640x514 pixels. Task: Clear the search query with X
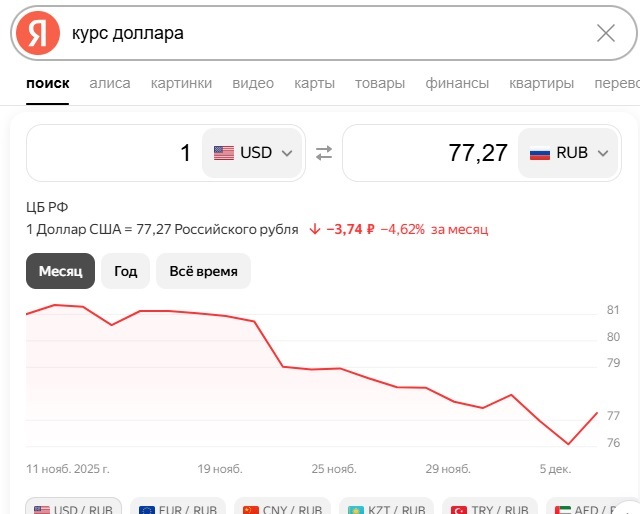605,33
